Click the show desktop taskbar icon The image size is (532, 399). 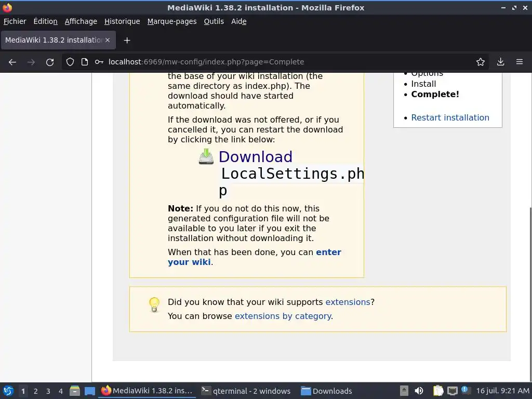click(x=90, y=391)
